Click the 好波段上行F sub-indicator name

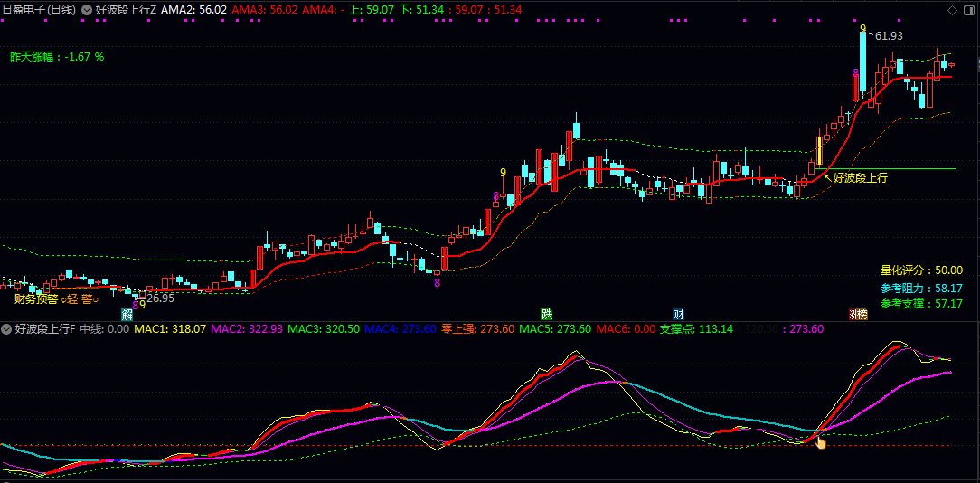coord(45,329)
